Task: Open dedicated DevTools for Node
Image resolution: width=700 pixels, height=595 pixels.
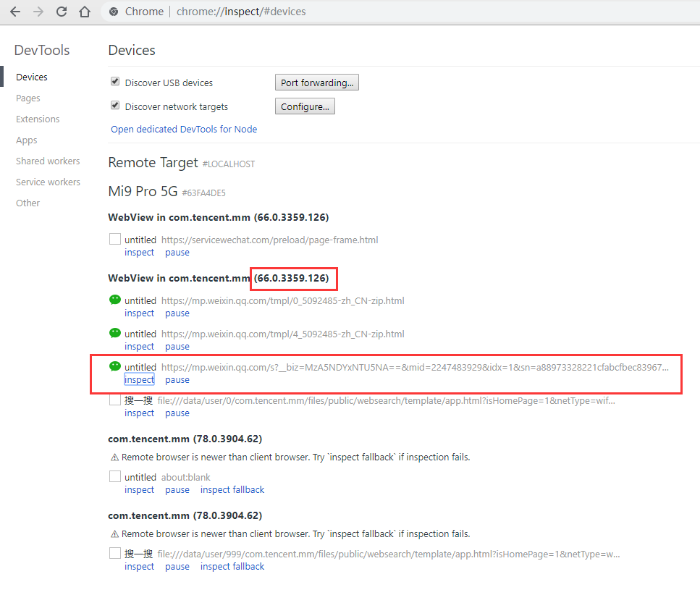Action: coord(184,130)
